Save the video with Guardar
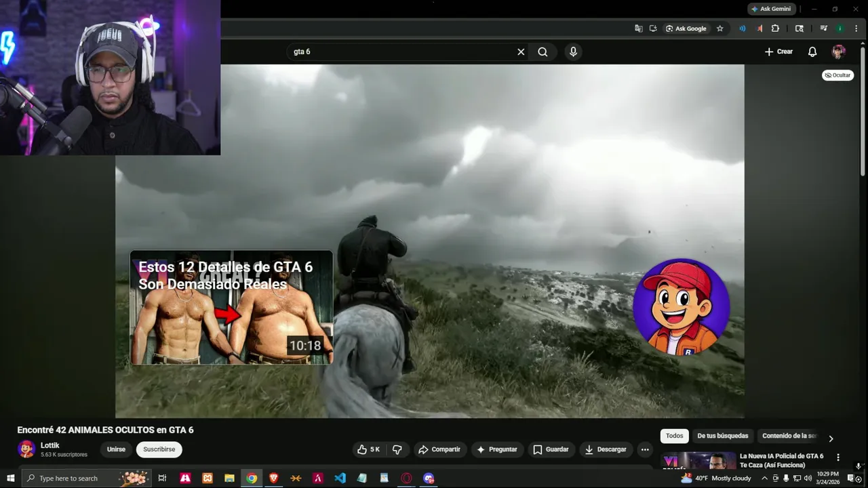Image resolution: width=868 pixels, height=488 pixels. [551, 449]
